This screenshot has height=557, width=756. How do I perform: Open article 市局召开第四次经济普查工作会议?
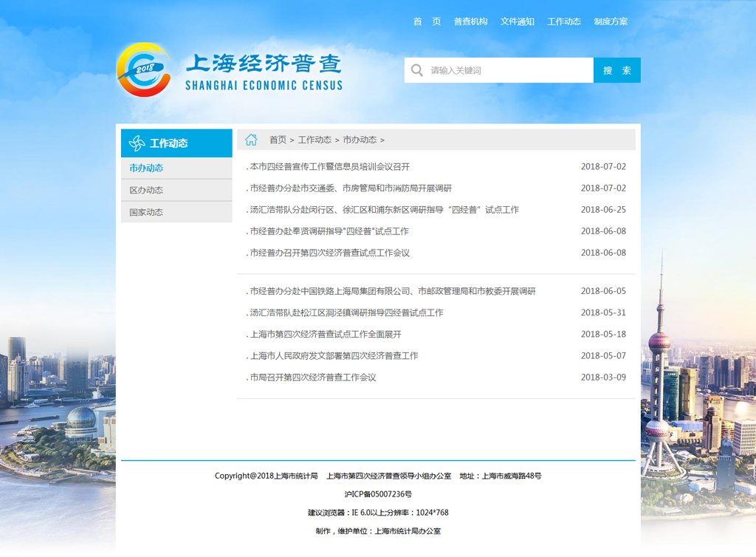tap(313, 377)
